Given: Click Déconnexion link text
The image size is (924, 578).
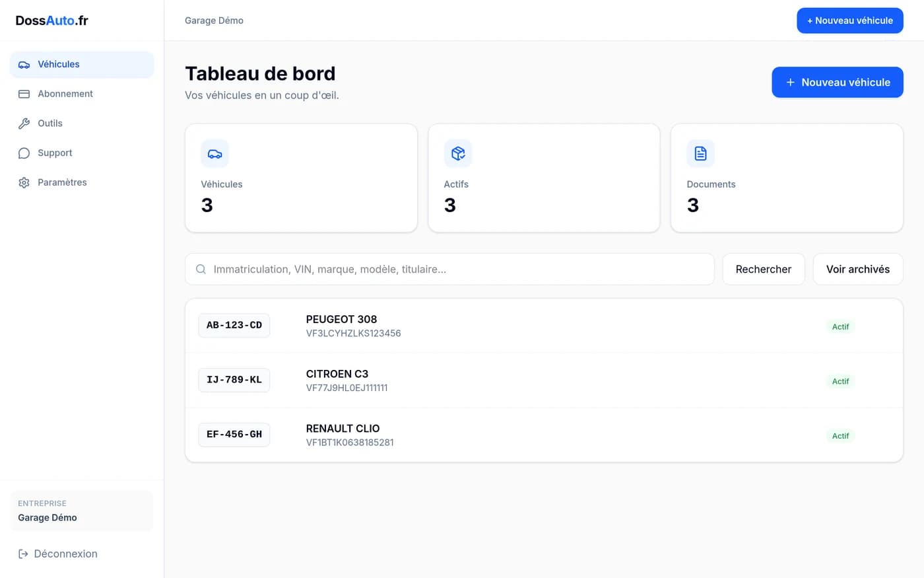Looking at the screenshot, I should point(65,554).
